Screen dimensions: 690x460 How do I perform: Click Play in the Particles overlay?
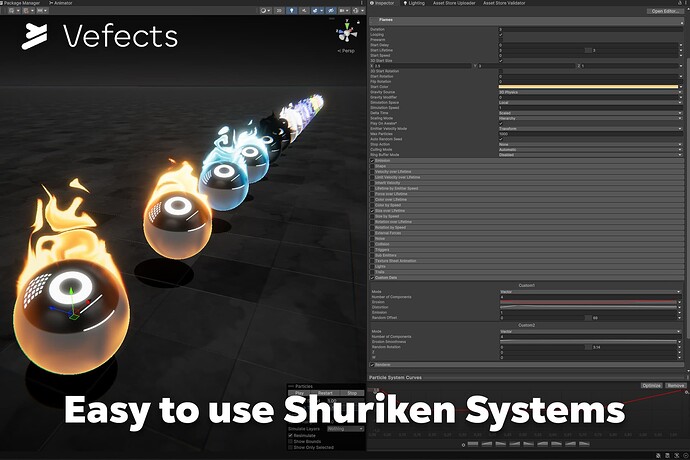pos(300,393)
